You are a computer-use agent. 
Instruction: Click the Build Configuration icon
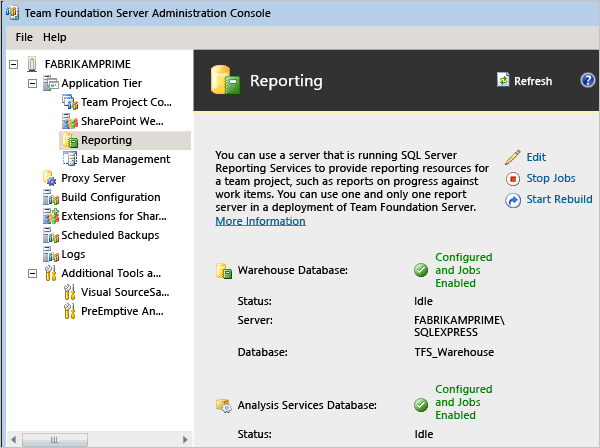tap(50, 197)
